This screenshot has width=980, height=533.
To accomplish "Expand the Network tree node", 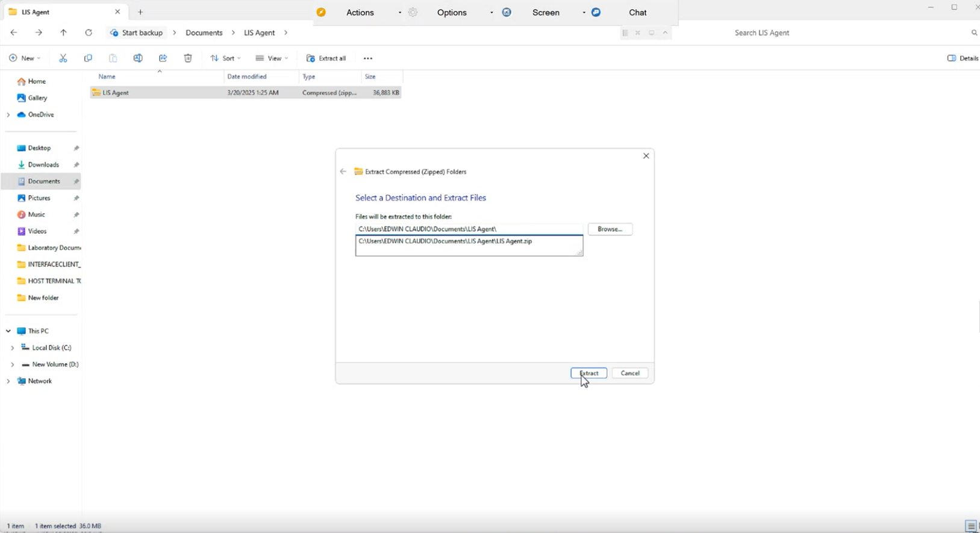I will [8, 381].
